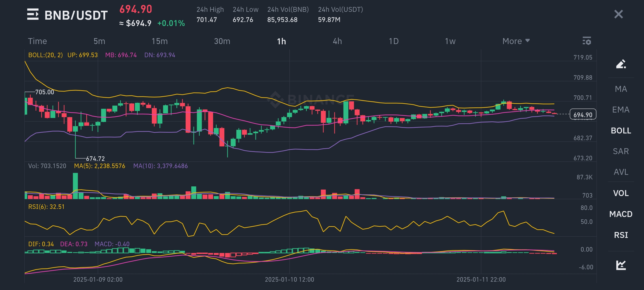The width and height of the screenshot is (644, 290).
Task: Open the trading pair list menu icon
Action: [33, 15]
